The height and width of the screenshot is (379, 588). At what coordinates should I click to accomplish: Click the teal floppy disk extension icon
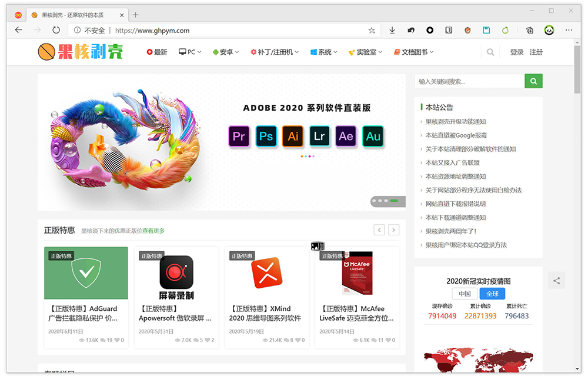[x=486, y=30]
